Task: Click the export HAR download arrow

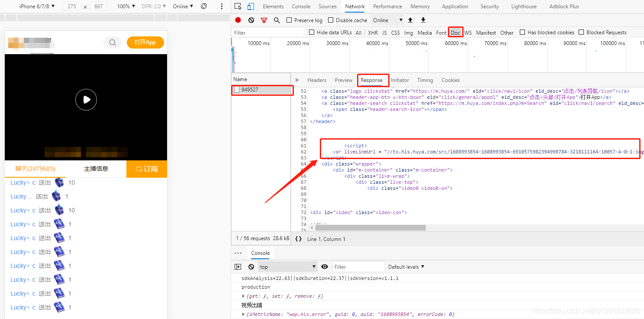Action: click(423, 20)
